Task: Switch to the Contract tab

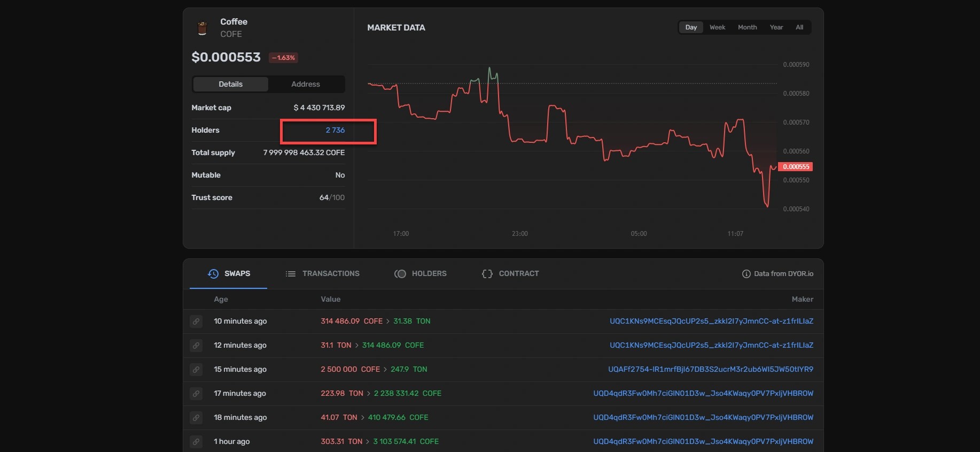Action: click(x=510, y=274)
